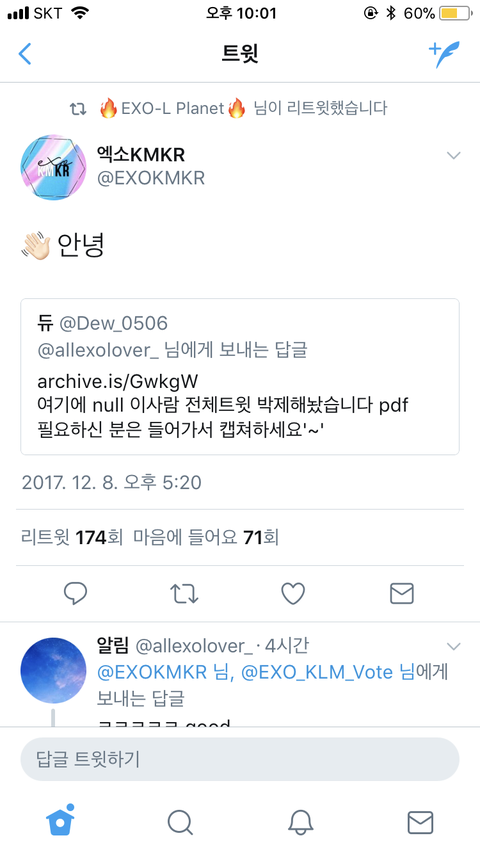Tap the 답글 트윗하기 reply field
Screen dimensions: 480x854
[240, 759]
